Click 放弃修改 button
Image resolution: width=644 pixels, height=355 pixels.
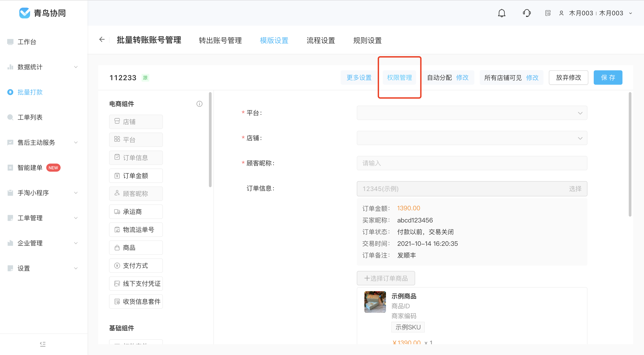tap(569, 78)
